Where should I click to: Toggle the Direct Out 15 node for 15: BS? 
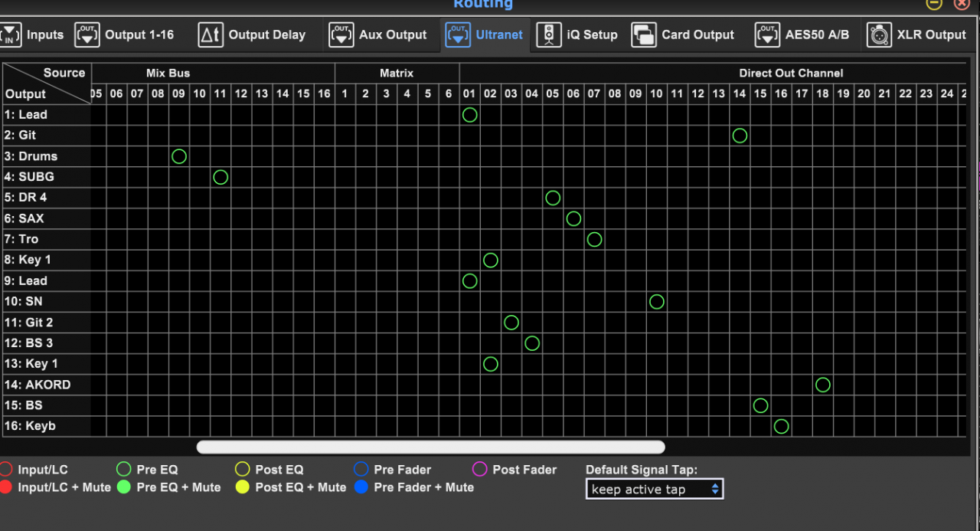760,405
